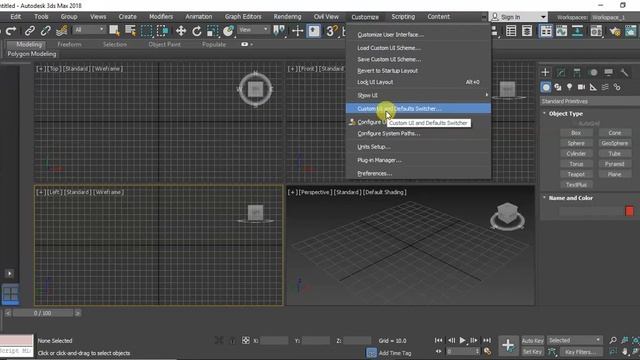Open the selection filter All dropdown

89,30
